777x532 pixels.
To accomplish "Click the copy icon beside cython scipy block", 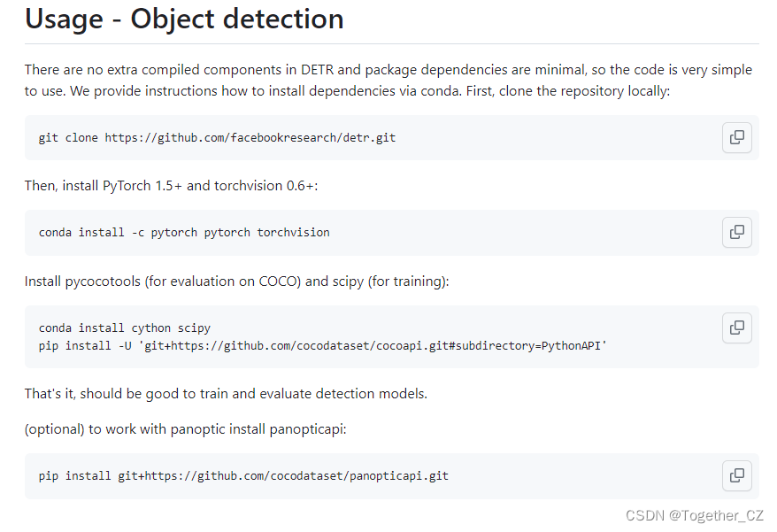I will pyautogui.click(x=737, y=328).
